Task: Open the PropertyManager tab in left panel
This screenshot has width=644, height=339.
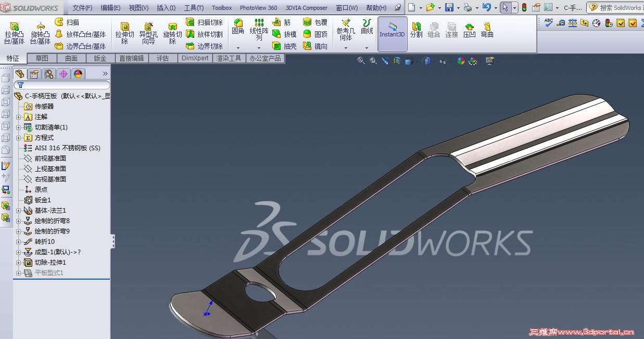Action: click(x=34, y=74)
